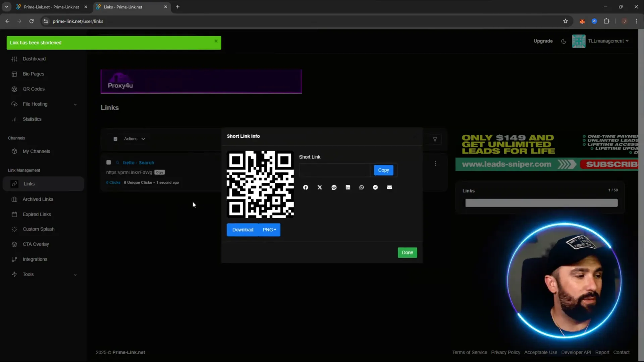The width and height of the screenshot is (644, 362).
Task: View 0 Clicks stats link
Action: 113,183
